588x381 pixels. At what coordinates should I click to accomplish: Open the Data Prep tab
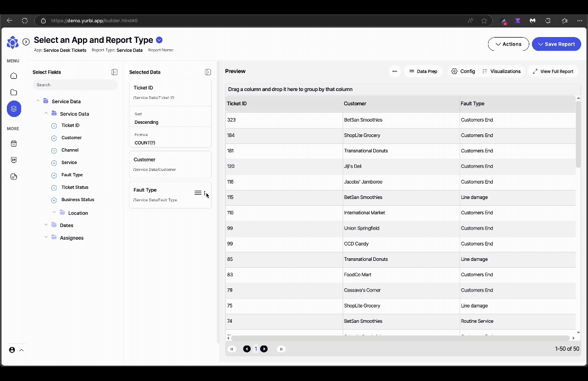coord(423,71)
